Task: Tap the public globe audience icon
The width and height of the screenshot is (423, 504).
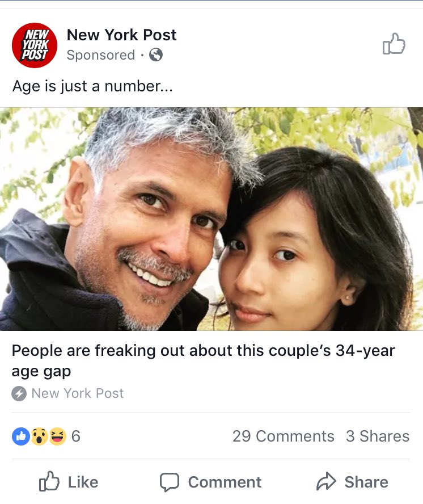Action: (156, 54)
